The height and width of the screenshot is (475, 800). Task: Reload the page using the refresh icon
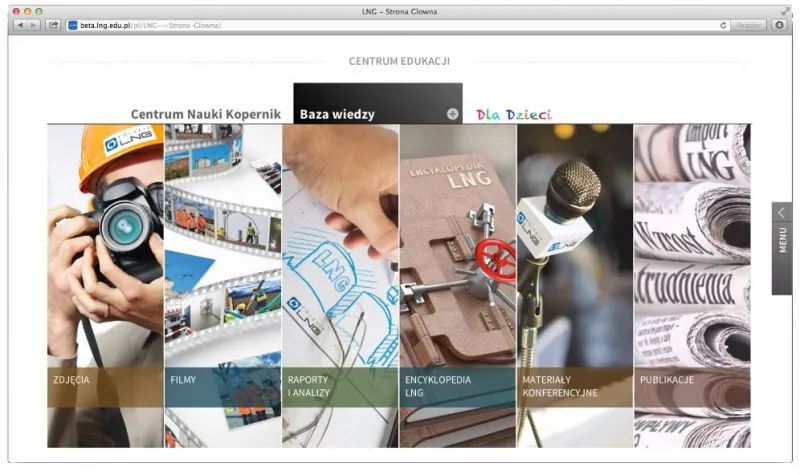[723, 25]
